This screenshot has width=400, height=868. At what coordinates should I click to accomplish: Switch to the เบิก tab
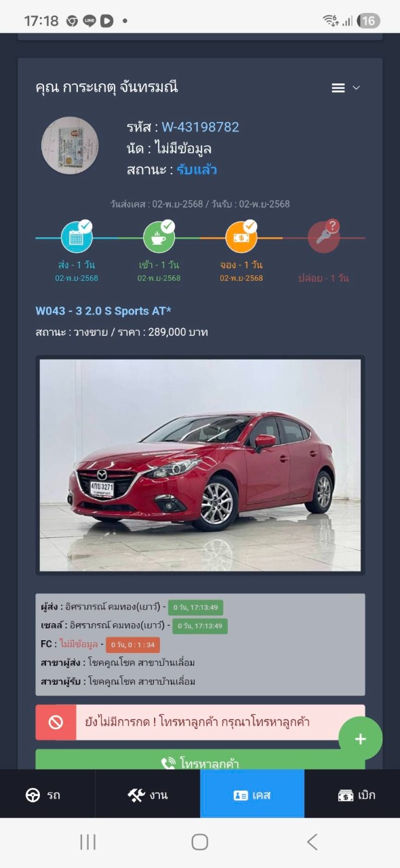point(353,795)
